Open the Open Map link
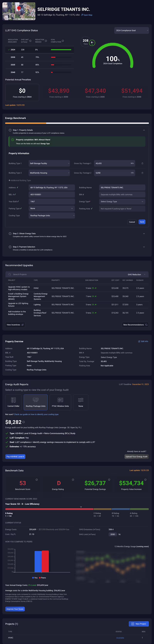The image size is (154, 644). (x=87, y=15)
